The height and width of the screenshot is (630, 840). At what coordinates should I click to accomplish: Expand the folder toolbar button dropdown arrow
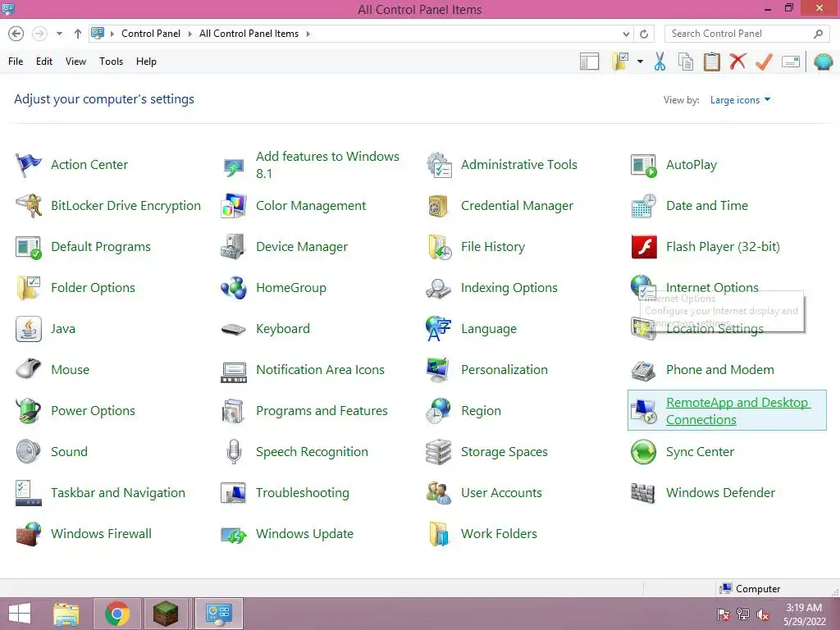pos(640,62)
